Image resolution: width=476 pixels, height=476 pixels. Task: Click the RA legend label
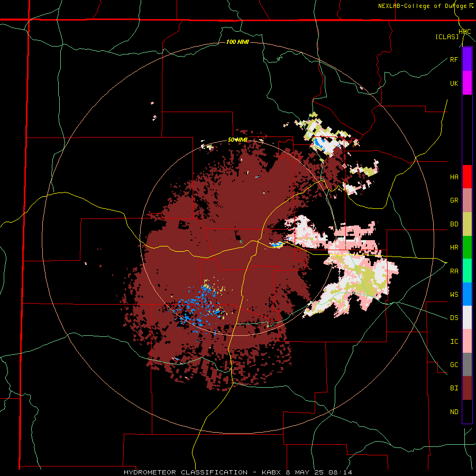point(454,271)
